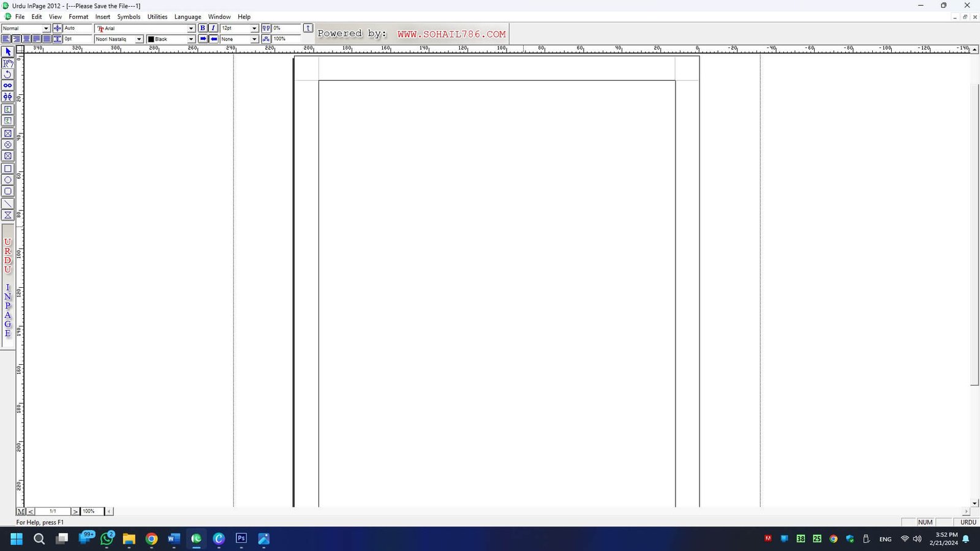Pick the rotate tool in toolbox

[8, 74]
